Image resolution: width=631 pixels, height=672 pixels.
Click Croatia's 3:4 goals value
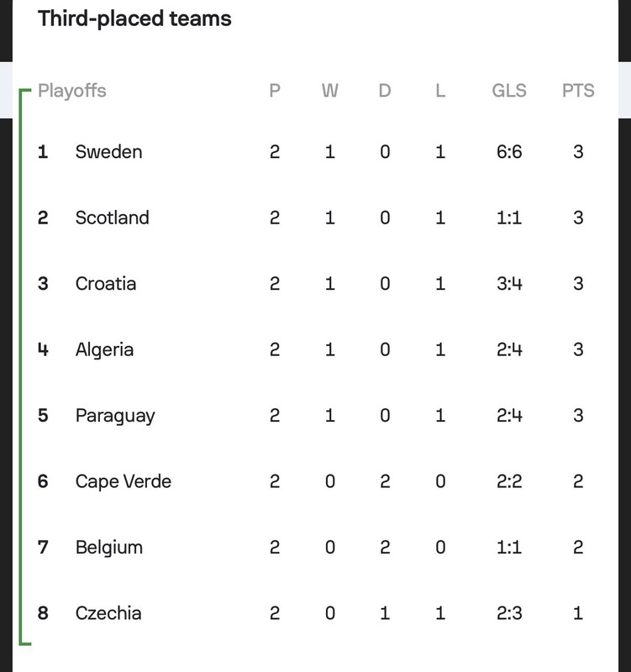point(509,284)
